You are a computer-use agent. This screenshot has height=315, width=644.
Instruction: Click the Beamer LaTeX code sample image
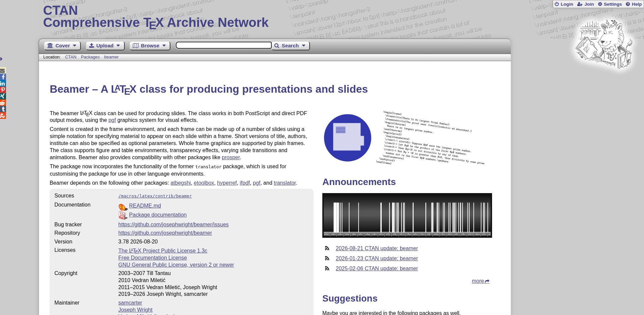431,138
